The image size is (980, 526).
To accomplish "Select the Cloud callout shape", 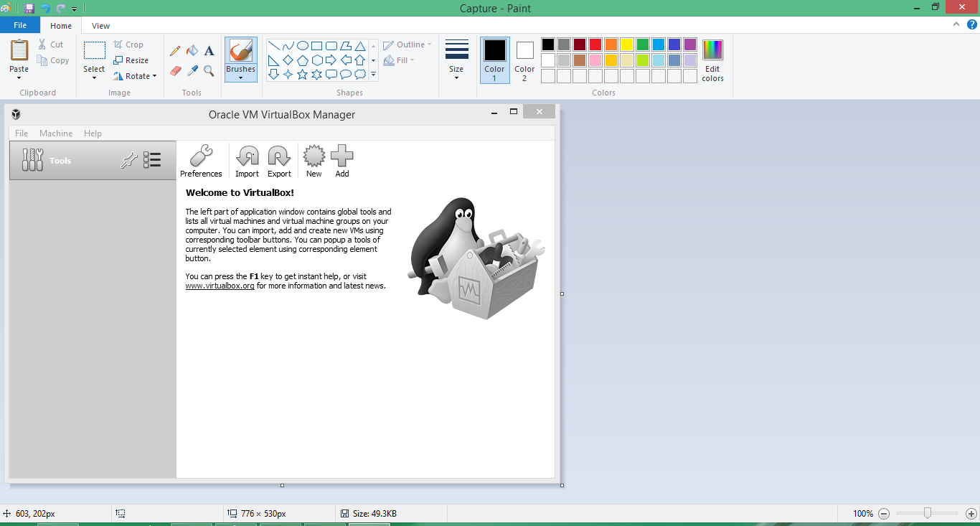I will click(360, 74).
